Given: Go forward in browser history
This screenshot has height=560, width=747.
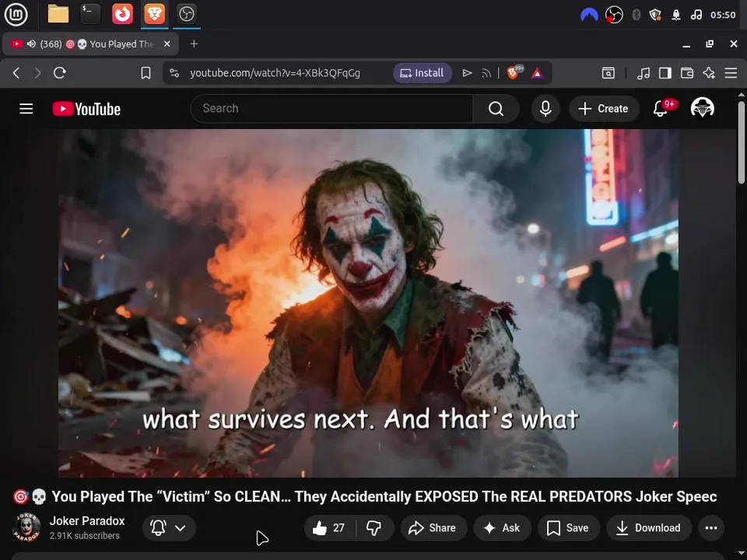Looking at the screenshot, I should point(37,73).
